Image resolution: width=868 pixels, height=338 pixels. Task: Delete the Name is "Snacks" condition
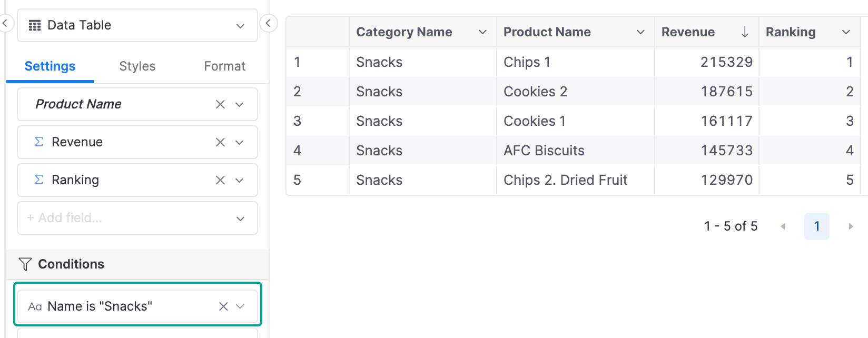[223, 306]
